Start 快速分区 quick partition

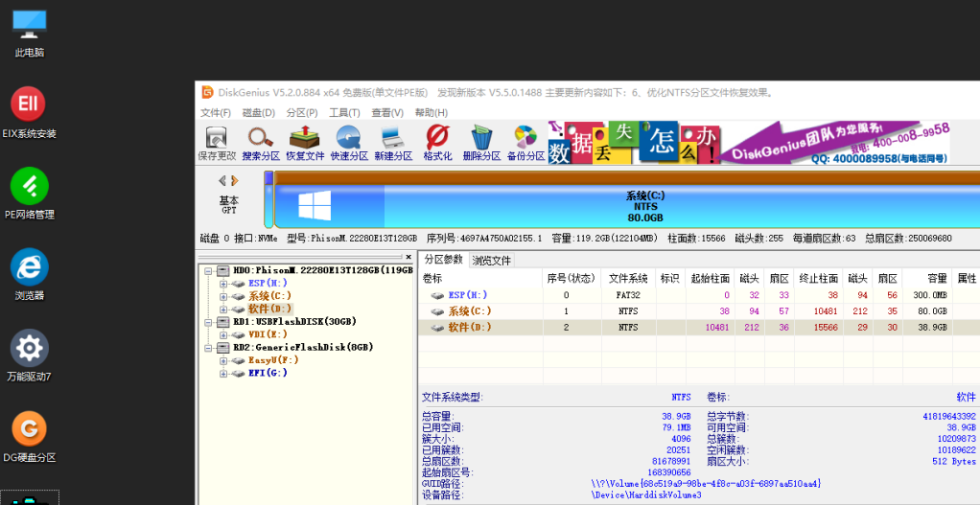pyautogui.click(x=349, y=143)
